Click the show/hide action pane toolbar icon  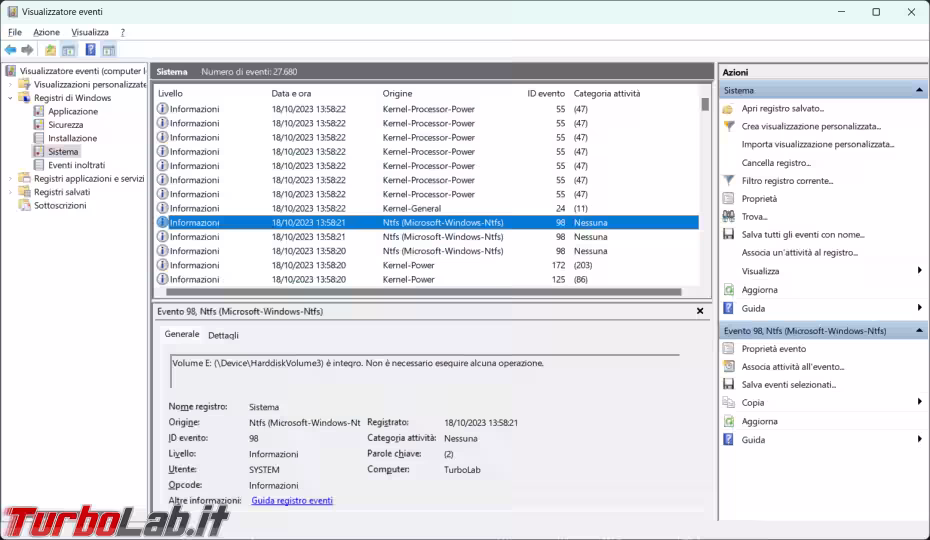109,50
